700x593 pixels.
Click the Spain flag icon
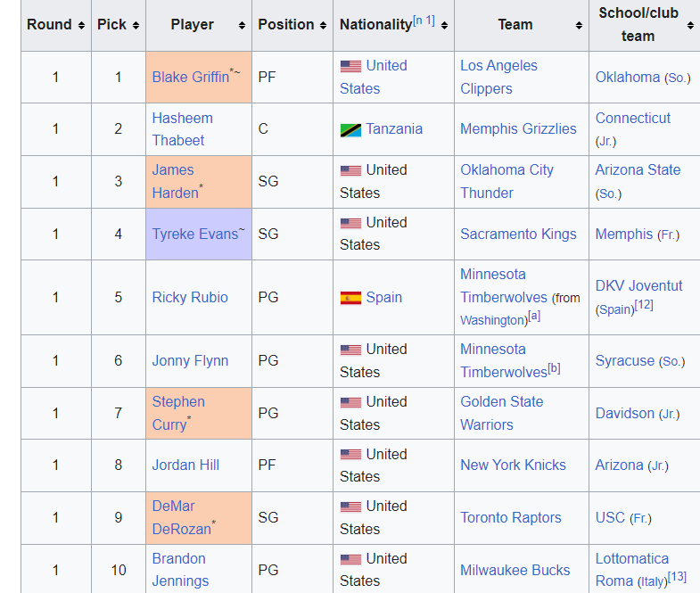pos(350,298)
